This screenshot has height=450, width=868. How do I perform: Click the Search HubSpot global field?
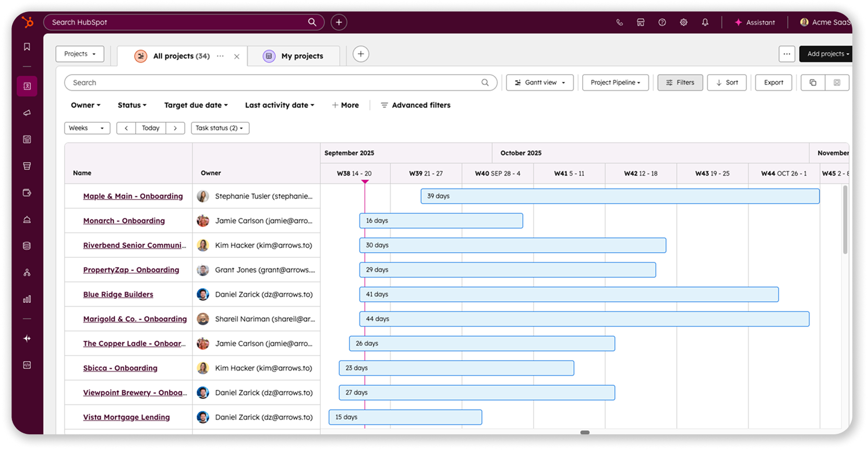pyautogui.click(x=184, y=22)
